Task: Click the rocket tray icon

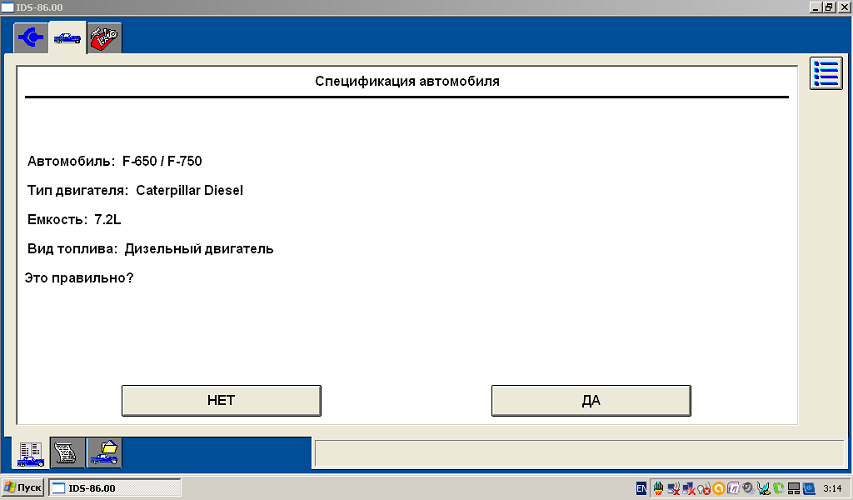Action: [658, 489]
